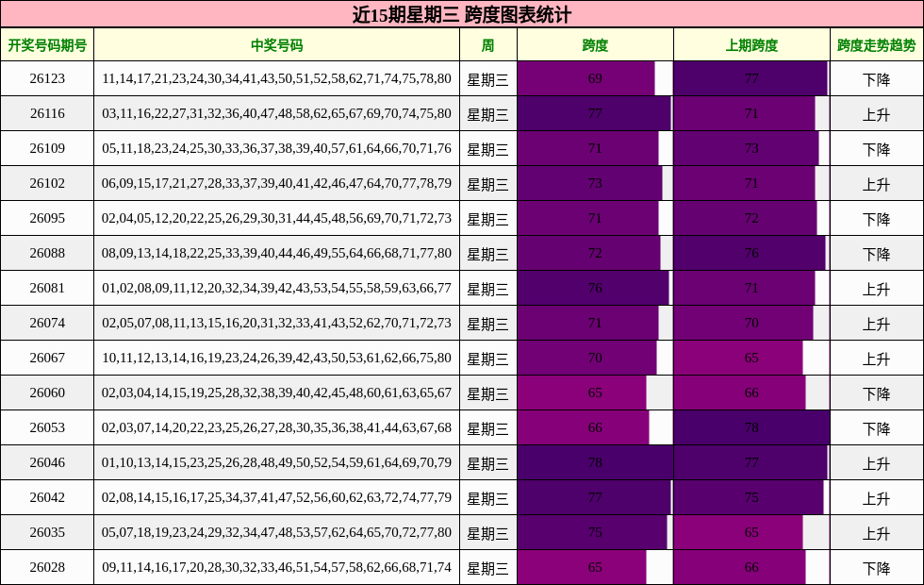The image size is (924, 585).
Task: Click the 跨度 bar 70 in row 26067
Action: pyautogui.click(x=586, y=358)
